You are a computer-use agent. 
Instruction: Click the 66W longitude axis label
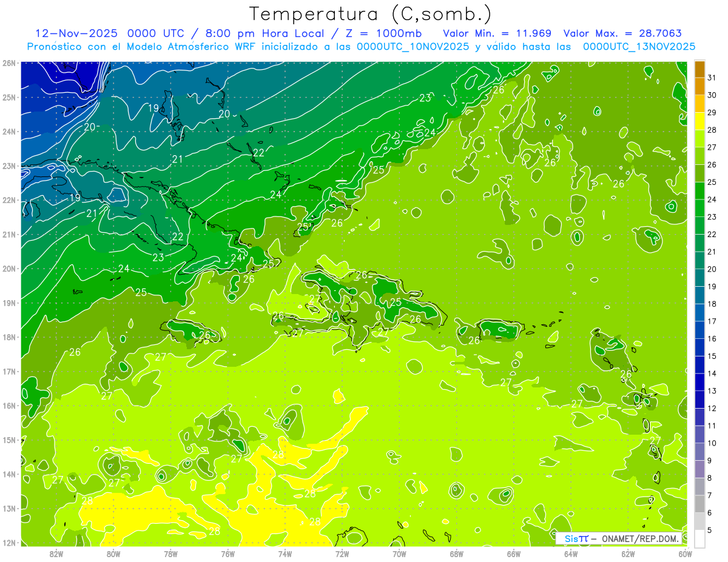pyautogui.click(x=514, y=554)
